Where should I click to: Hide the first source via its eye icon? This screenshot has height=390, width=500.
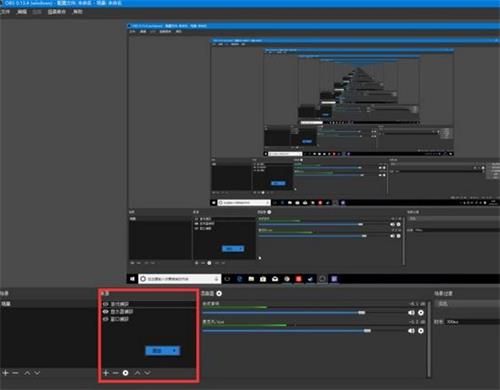pos(106,304)
